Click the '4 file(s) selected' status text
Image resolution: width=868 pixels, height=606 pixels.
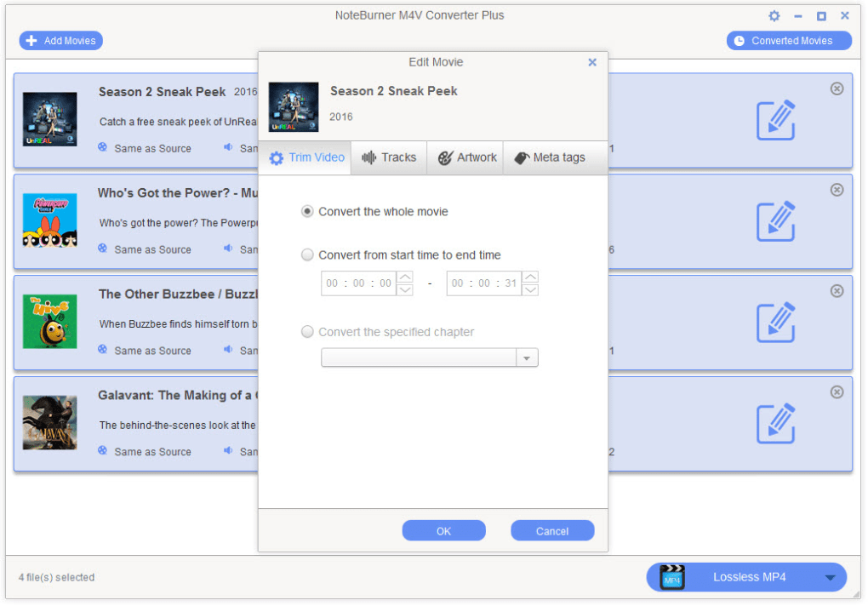coord(56,577)
